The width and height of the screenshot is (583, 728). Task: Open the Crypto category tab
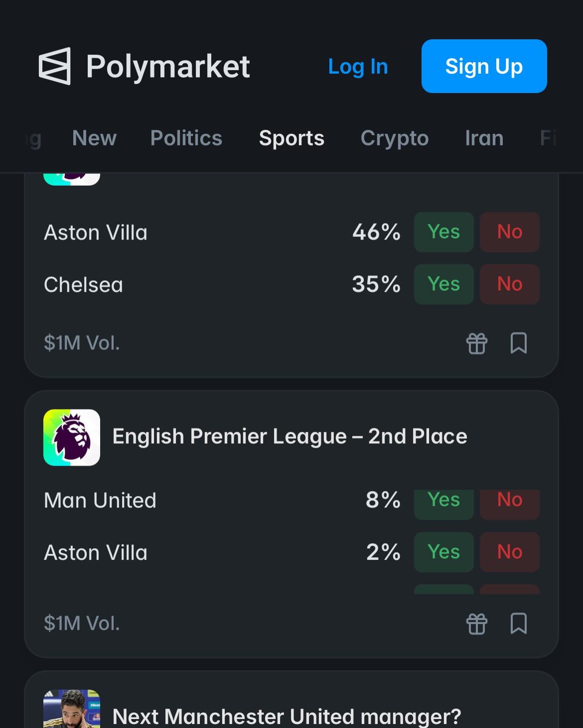[394, 138]
